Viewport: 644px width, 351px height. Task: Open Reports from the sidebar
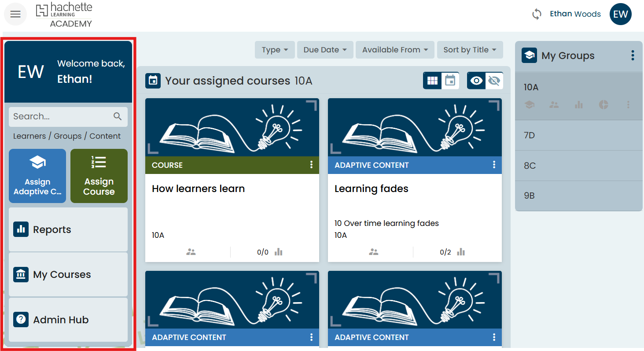point(68,229)
